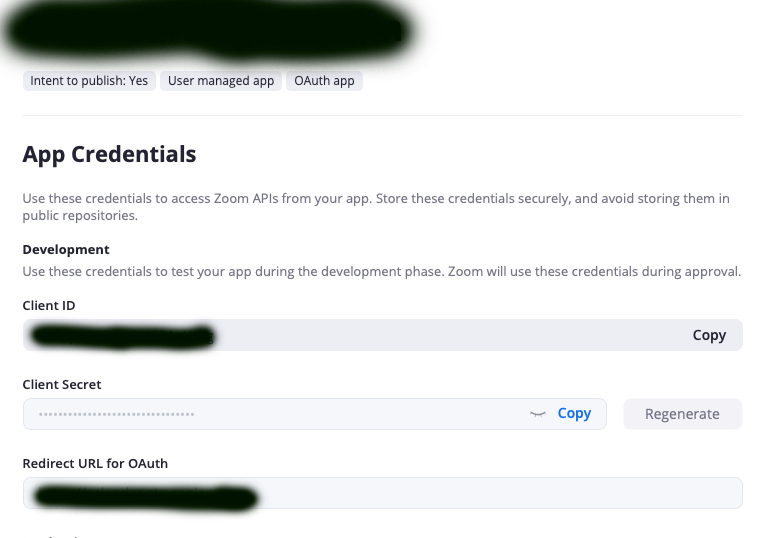Click the development phase description text
Image resolution: width=774 pixels, height=538 pixels.
click(x=381, y=271)
